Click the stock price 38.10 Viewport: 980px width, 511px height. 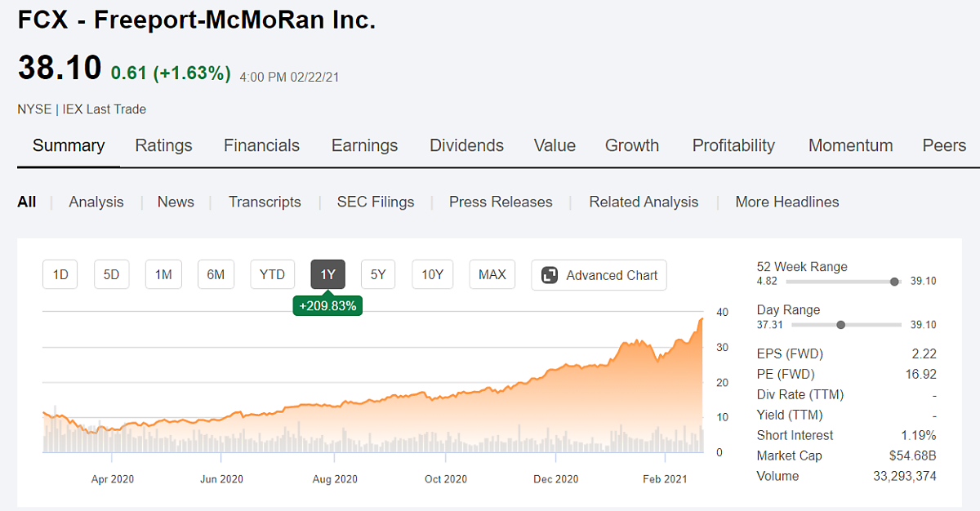[x=60, y=69]
